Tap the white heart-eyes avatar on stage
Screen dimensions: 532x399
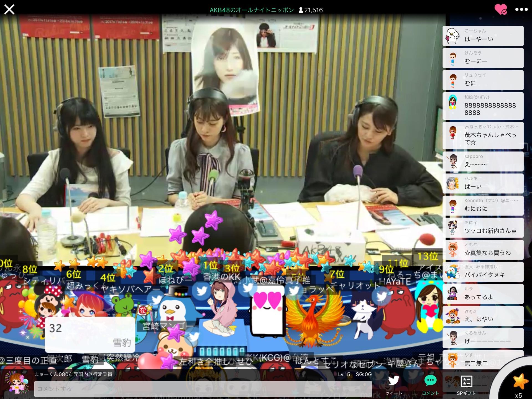click(x=267, y=310)
